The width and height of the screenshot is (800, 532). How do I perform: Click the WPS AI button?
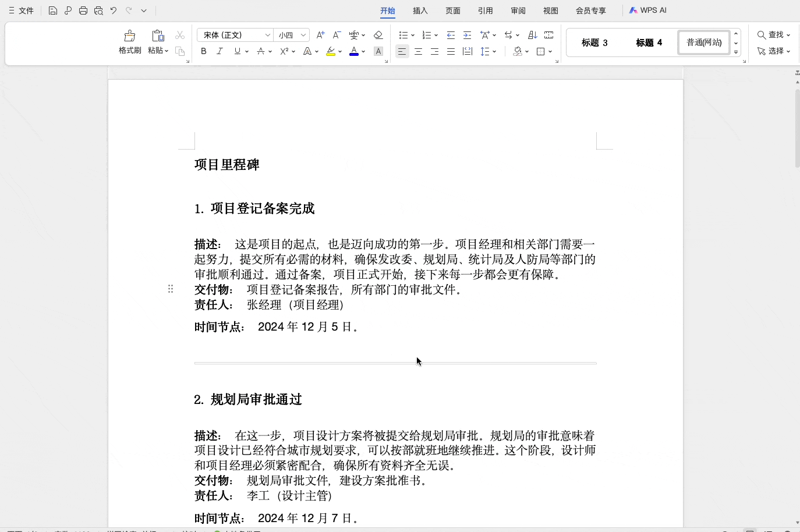click(647, 10)
